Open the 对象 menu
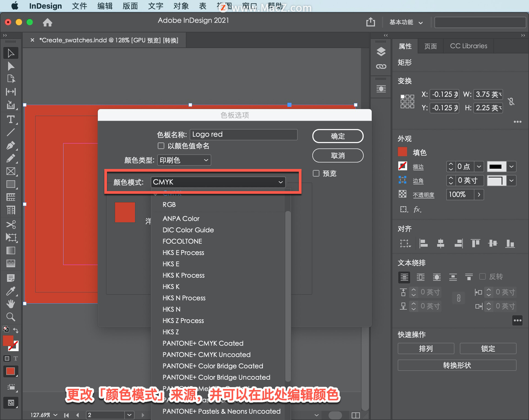The width and height of the screenshot is (529, 420). tap(181, 6)
